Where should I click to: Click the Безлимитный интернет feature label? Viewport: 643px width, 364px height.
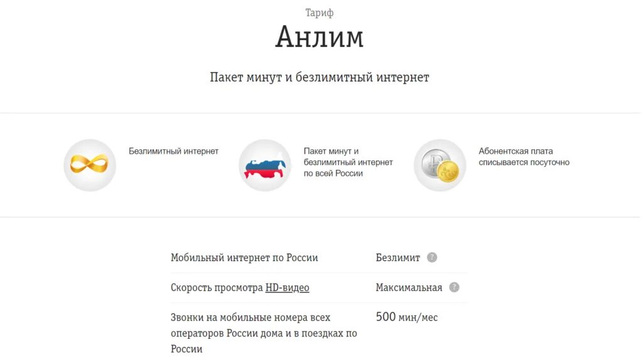coord(173,151)
